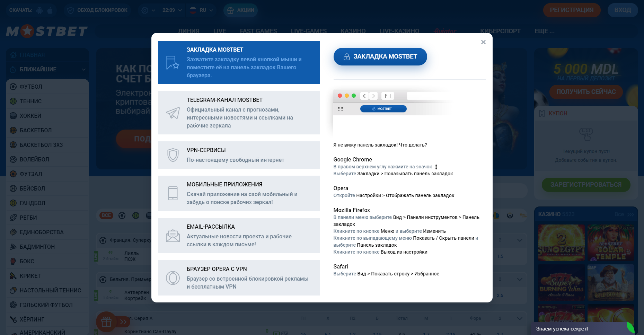Expand the Бельгия Премьер match row
644x335 pixels.
click(520, 279)
